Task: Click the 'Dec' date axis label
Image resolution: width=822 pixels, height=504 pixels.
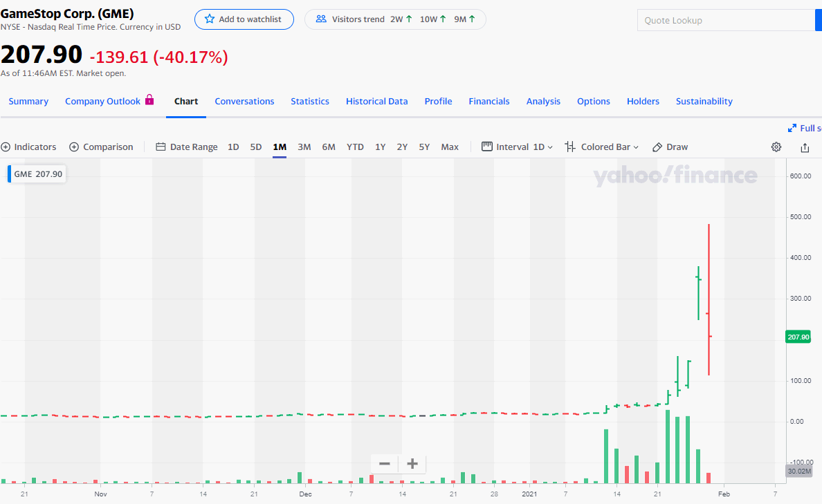Action: coord(305,494)
